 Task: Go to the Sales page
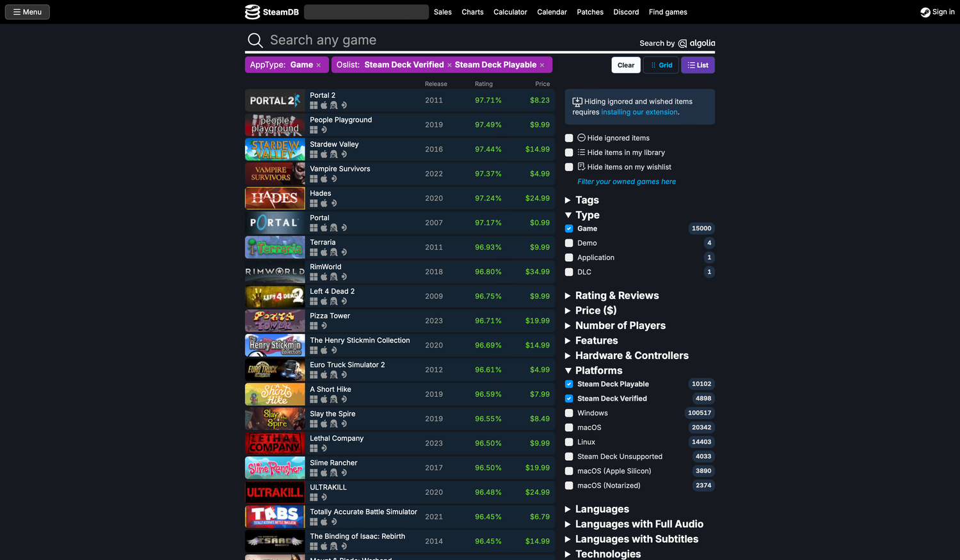pos(443,12)
